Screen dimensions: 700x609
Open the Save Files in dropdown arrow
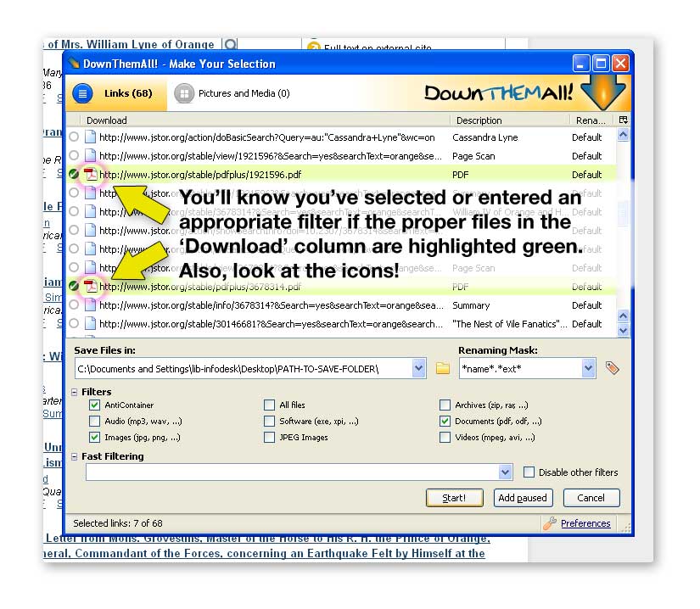[419, 368]
